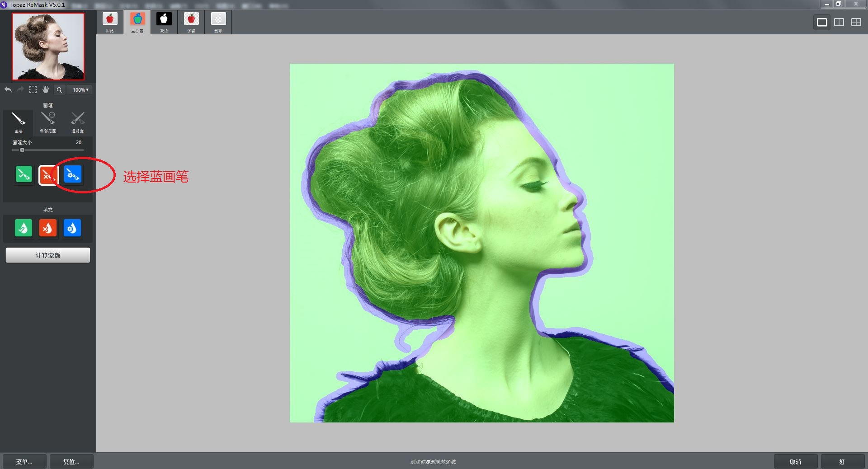
Task: Click the magnifier zoom tool
Action: 59,89
